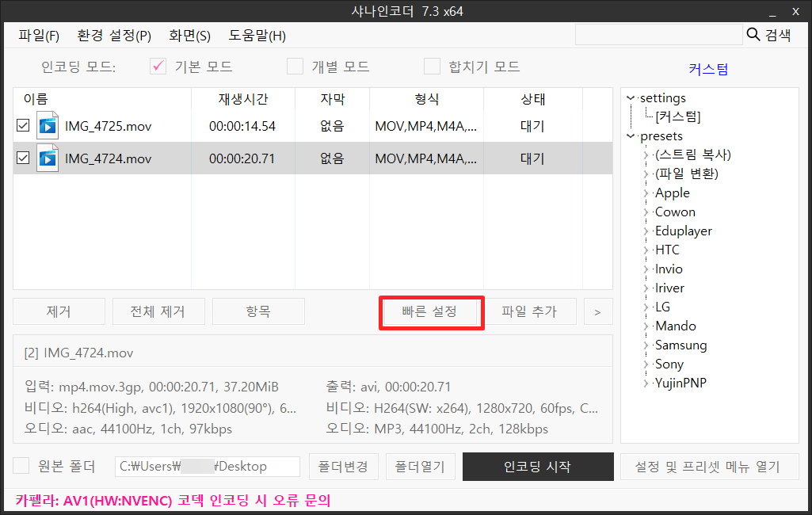
Task: Click the 제거 button
Action: 59,311
